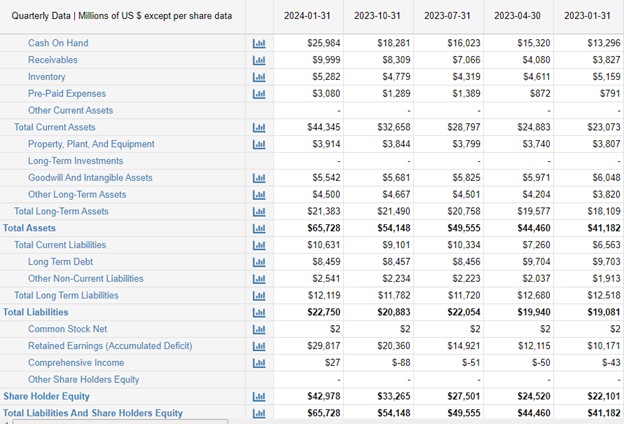Click the Total Liabilities chart icon
The width and height of the screenshot is (624, 424).
pyautogui.click(x=258, y=312)
